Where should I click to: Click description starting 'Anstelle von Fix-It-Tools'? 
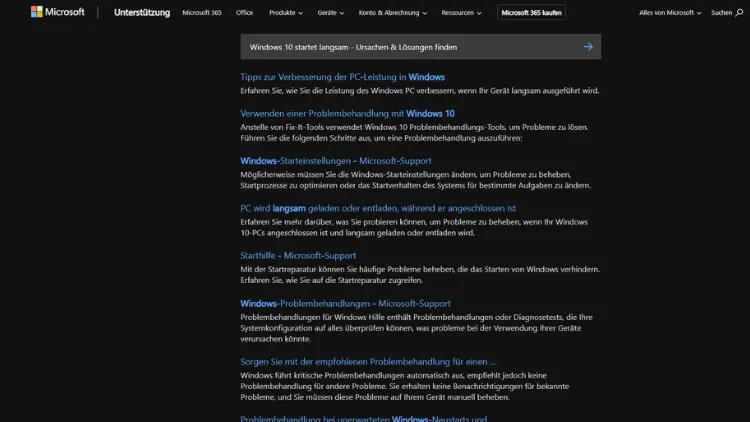click(x=414, y=133)
